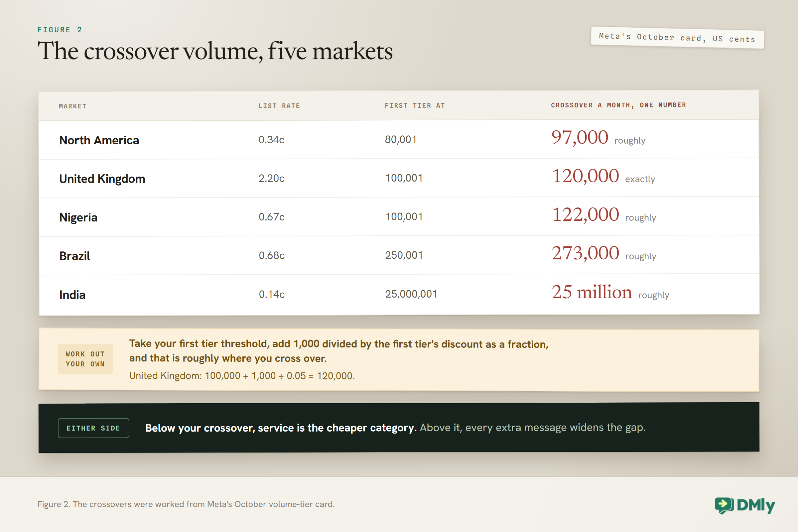Screen dimensions: 798x532
Task: Select the North America market cell
Action: click(x=99, y=140)
